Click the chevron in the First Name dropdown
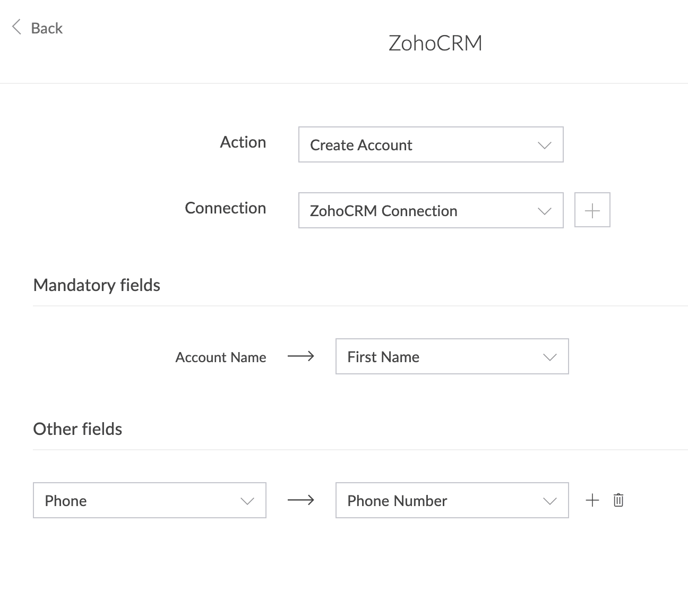Image resolution: width=688 pixels, height=616 pixels. tap(550, 357)
